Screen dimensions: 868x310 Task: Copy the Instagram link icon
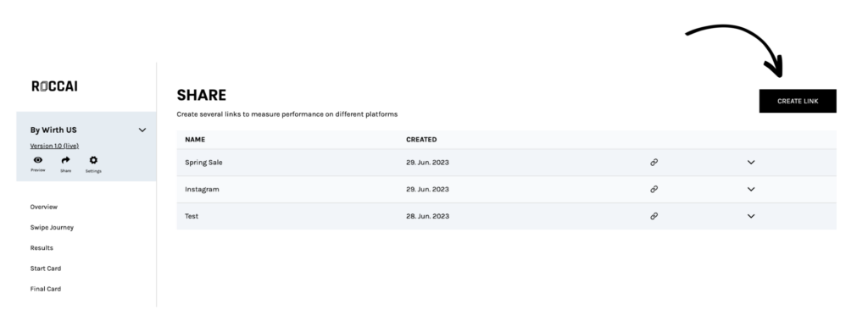(654, 190)
